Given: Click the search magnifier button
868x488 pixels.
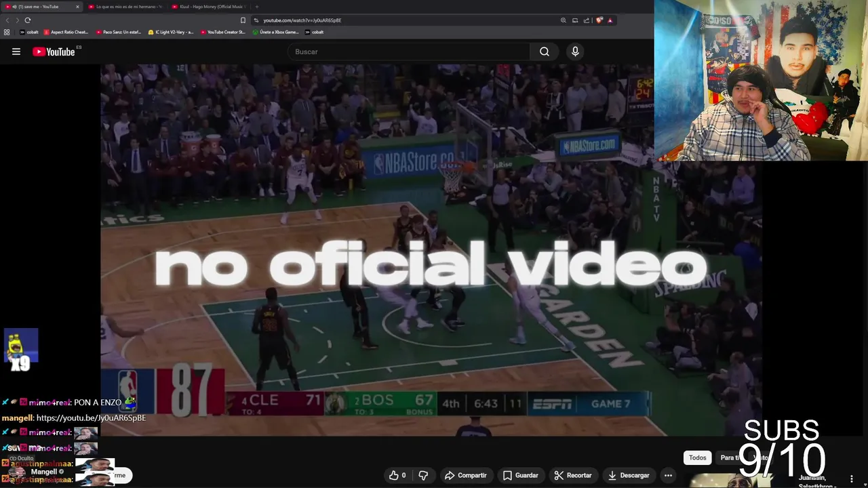Looking at the screenshot, I should coord(545,52).
